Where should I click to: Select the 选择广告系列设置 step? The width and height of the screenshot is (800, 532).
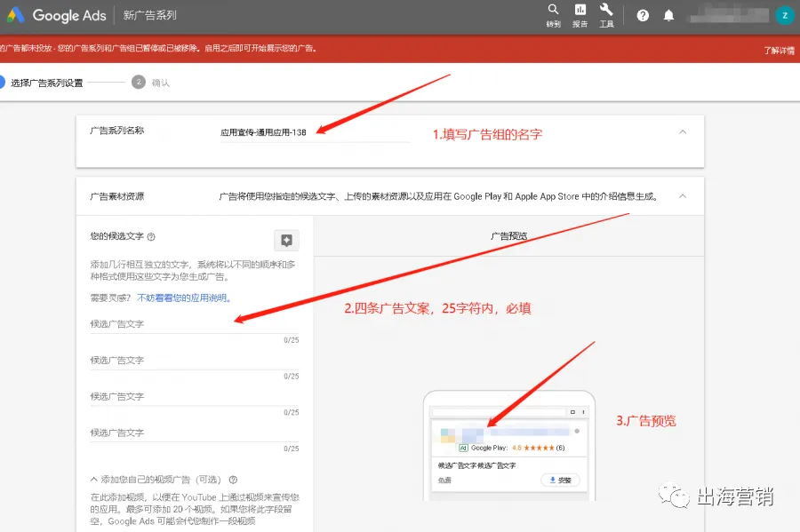pos(46,83)
